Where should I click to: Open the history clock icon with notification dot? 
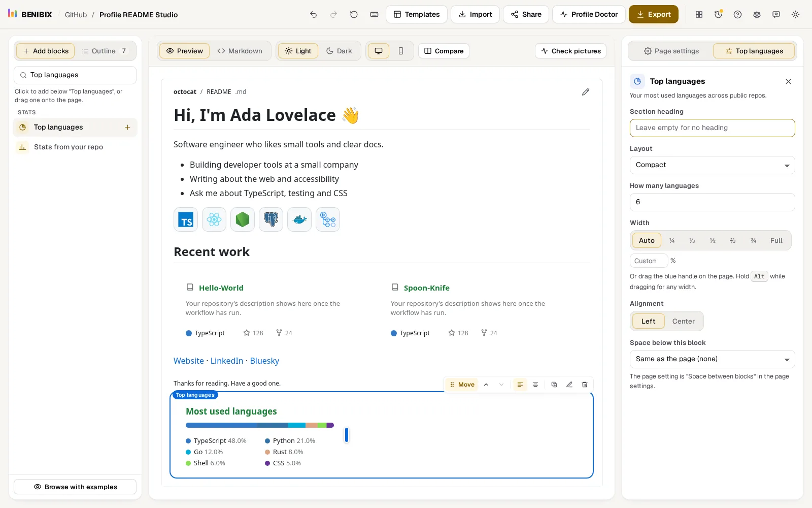point(718,15)
